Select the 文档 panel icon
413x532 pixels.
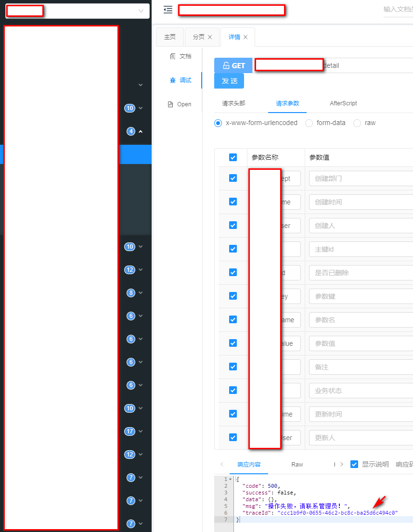click(172, 55)
